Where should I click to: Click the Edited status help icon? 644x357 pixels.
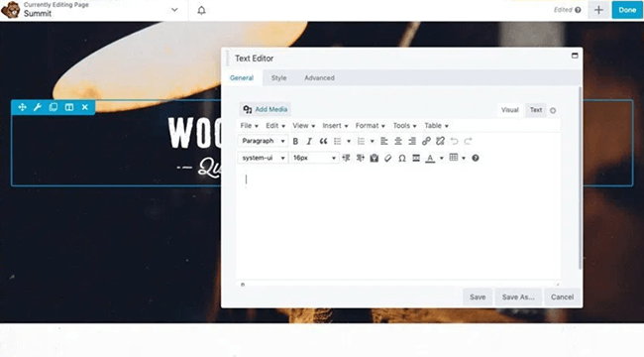578,10
